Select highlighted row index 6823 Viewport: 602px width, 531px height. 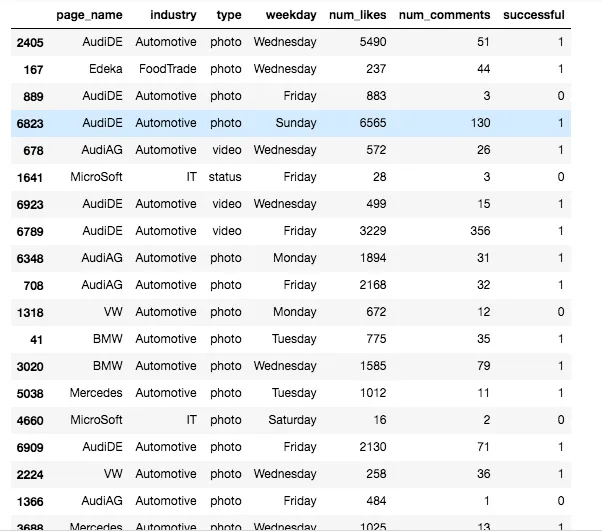coord(30,124)
